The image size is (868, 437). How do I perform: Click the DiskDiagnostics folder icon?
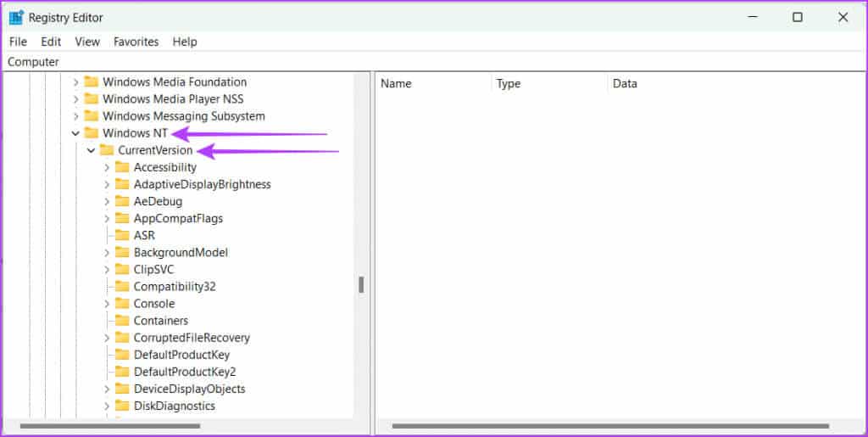122,406
